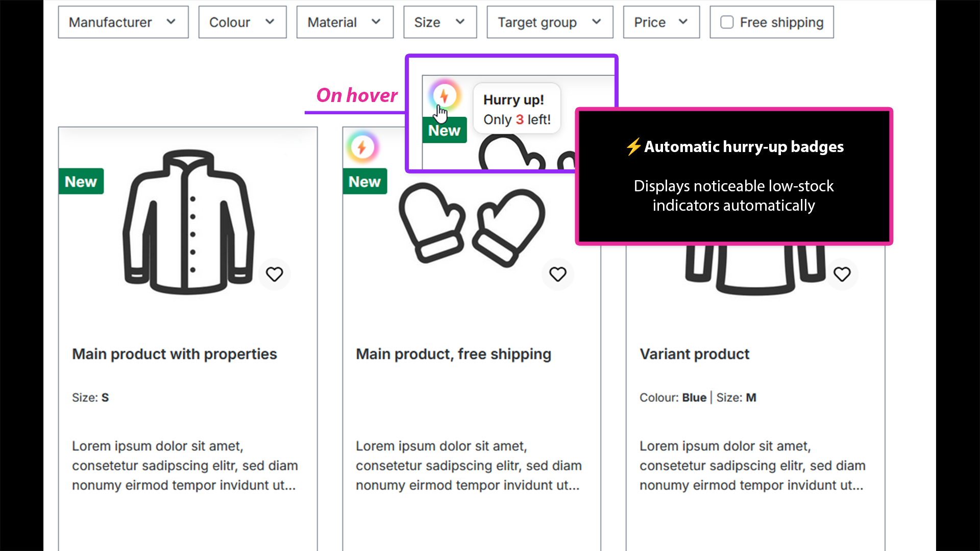Click green New badge on mittens product
Viewport: 980px width, 551px height.
click(x=364, y=181)
